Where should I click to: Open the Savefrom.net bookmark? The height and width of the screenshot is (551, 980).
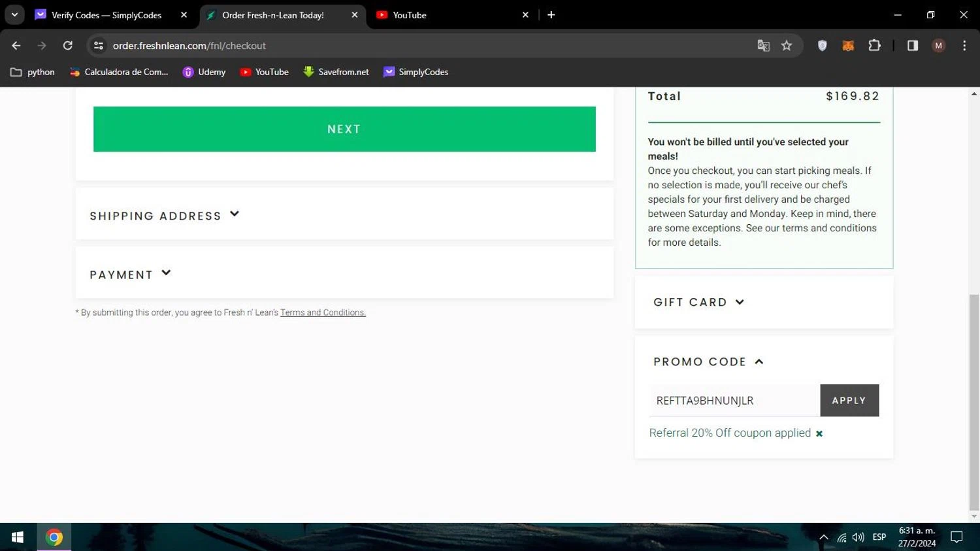pyautogui.click(x=336, y=72)
